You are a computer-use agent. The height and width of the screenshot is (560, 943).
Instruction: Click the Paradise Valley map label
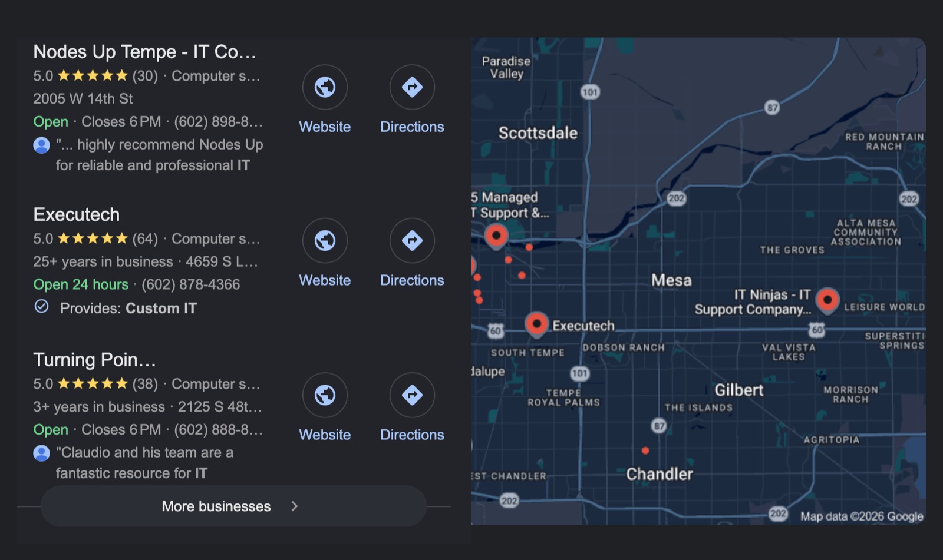click(506, 68)
